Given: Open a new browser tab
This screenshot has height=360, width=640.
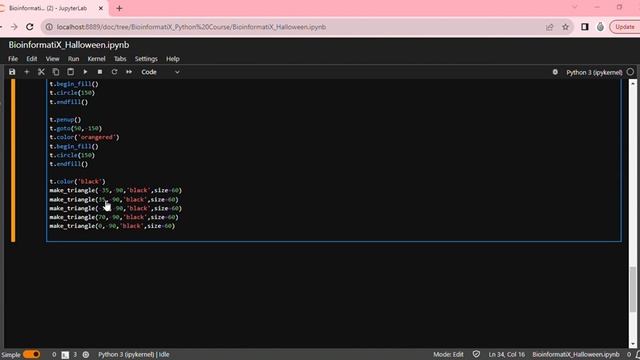Looking at the screenshot, I should (x=119, y=8).
